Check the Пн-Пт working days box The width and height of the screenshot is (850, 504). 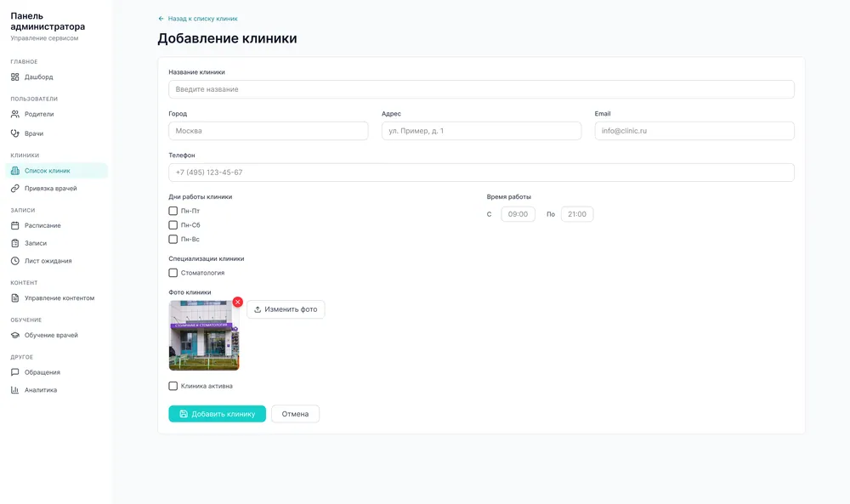pos(173,211)
